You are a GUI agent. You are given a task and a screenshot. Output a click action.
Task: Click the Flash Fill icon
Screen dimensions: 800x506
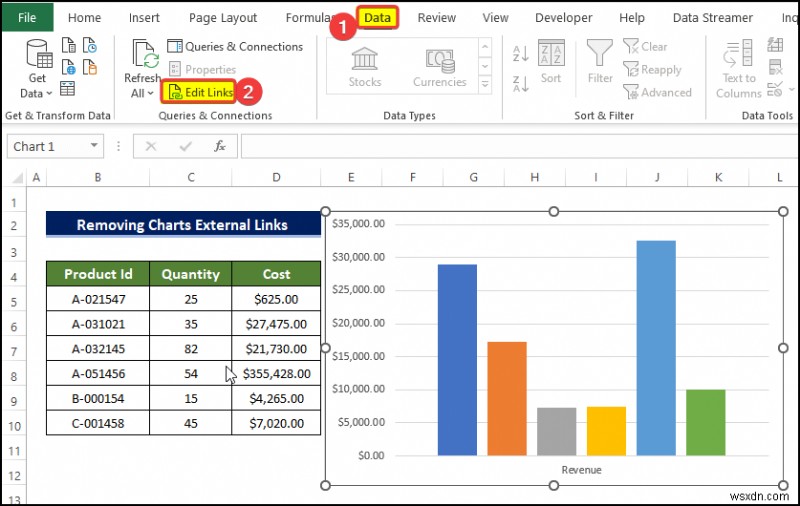pos(774,45)
